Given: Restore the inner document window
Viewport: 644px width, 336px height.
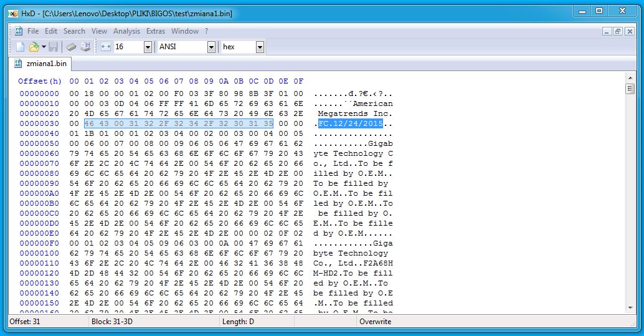Looking at the screenshot, I should tap(618, 31).
